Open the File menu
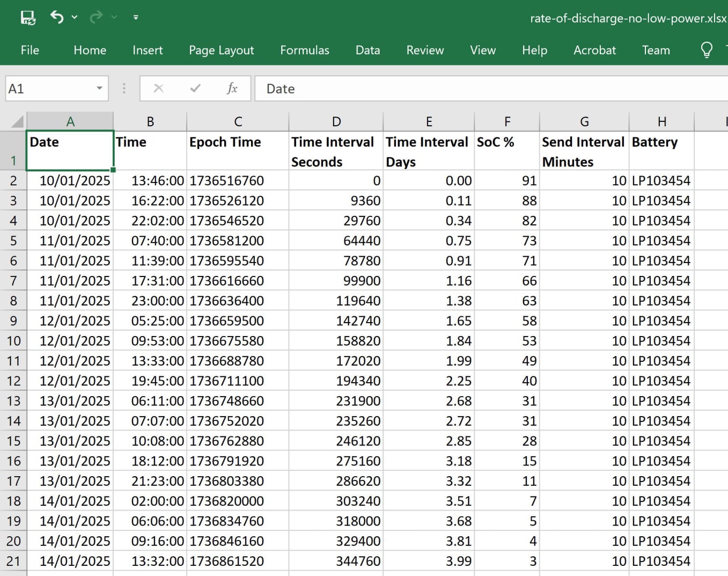This screenshot has height=576, width=728. tap(30, 50)
